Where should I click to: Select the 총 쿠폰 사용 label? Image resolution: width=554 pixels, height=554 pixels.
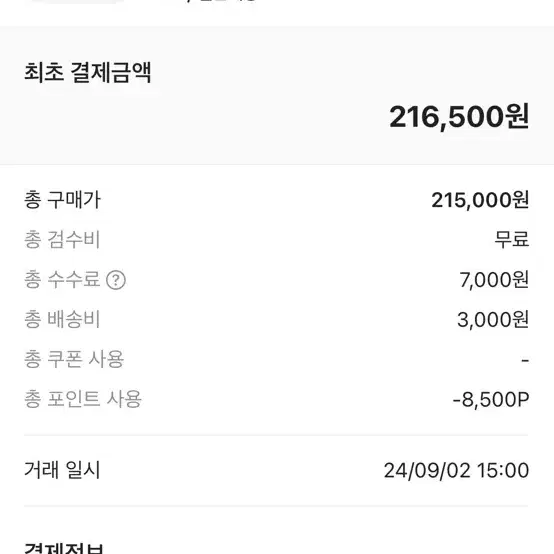(74, 359)
